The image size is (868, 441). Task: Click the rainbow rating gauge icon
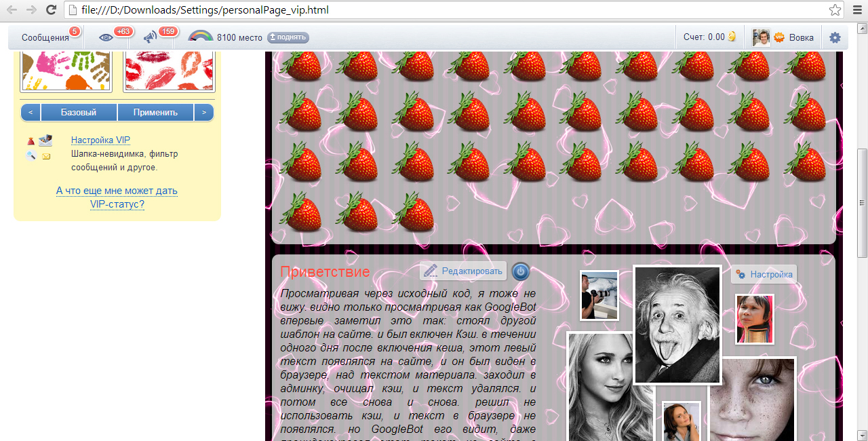pos(200,37)
